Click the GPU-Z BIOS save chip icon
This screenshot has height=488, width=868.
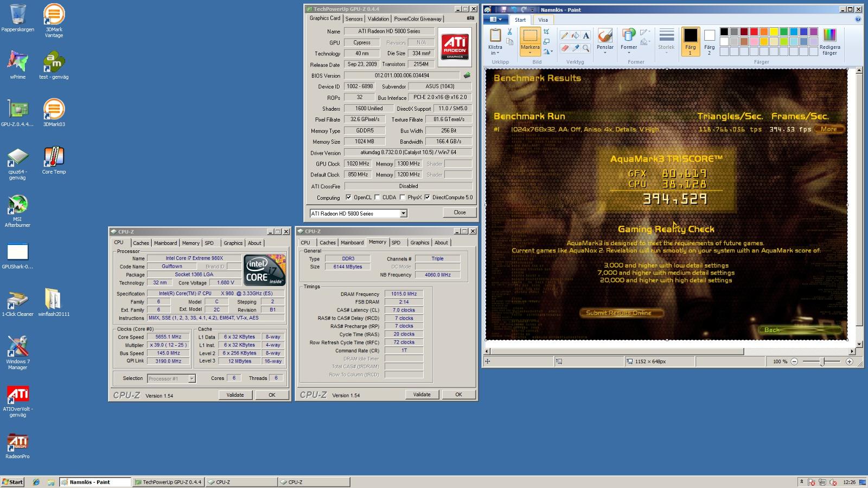tap(467, 75)
